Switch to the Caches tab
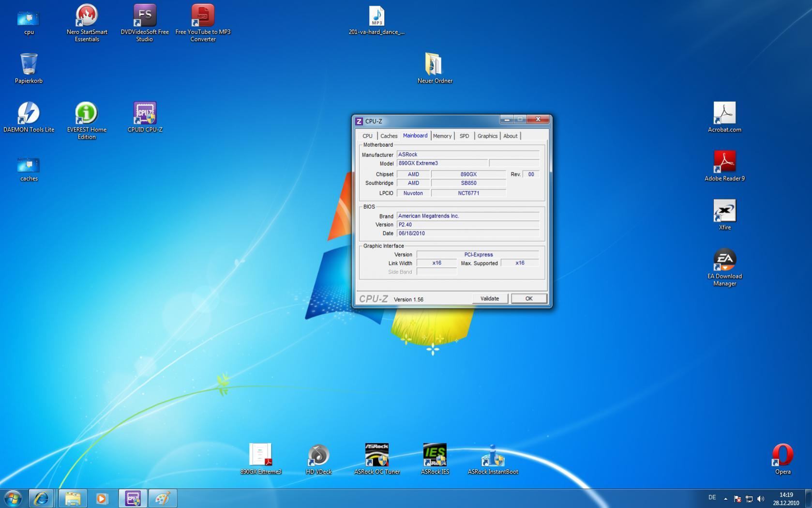Screen dimensions: 812x508 [389, 136]
